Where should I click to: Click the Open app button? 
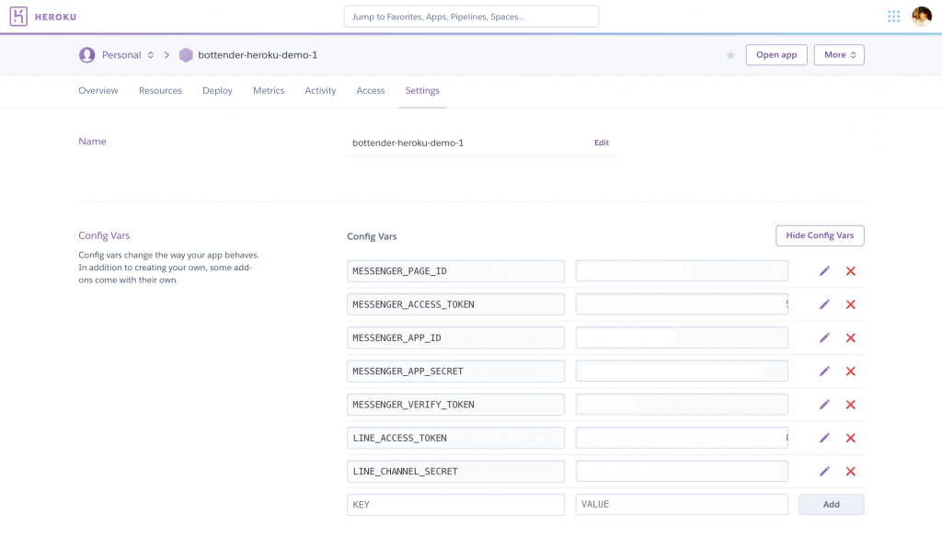(776, 54)
